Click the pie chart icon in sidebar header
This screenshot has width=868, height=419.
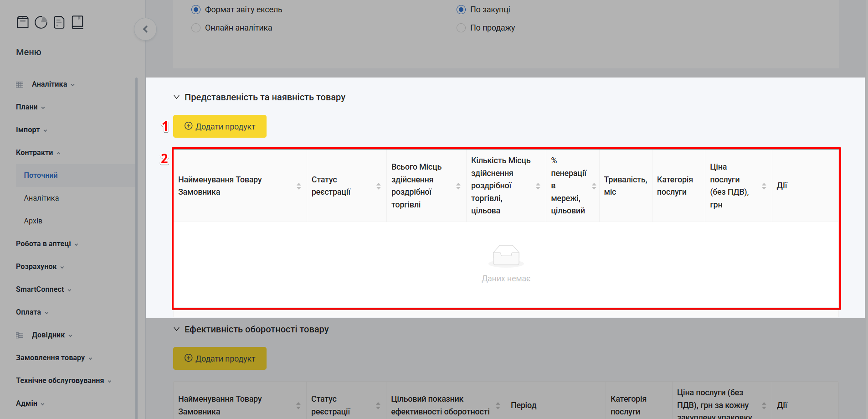pyautogui.click(x=41, y=22)
